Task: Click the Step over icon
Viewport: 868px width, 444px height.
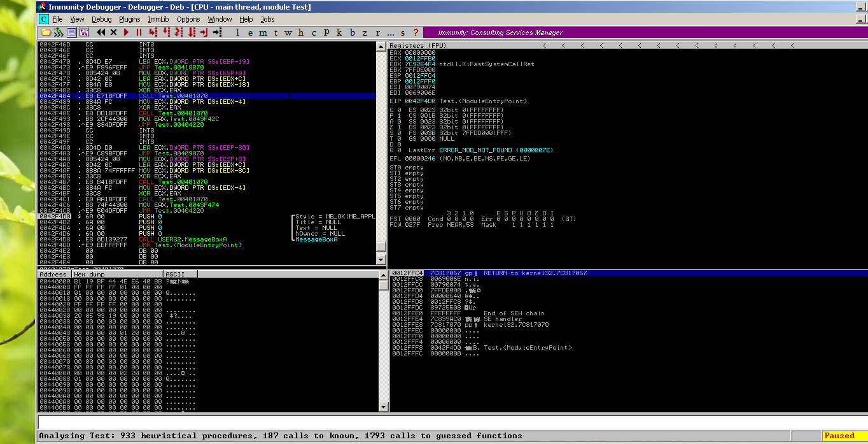Action: coord(166,32)
